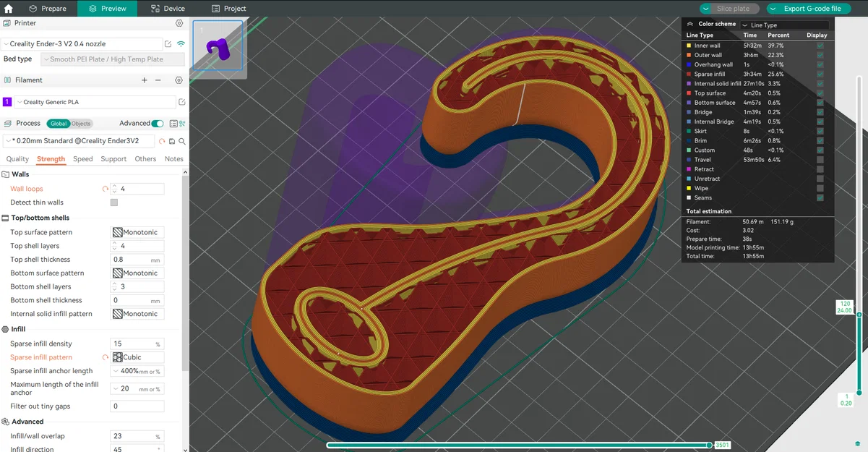Viewport: 868px width, 452px height.
Task: Switch to the Project tab
Action: [229, 9]
